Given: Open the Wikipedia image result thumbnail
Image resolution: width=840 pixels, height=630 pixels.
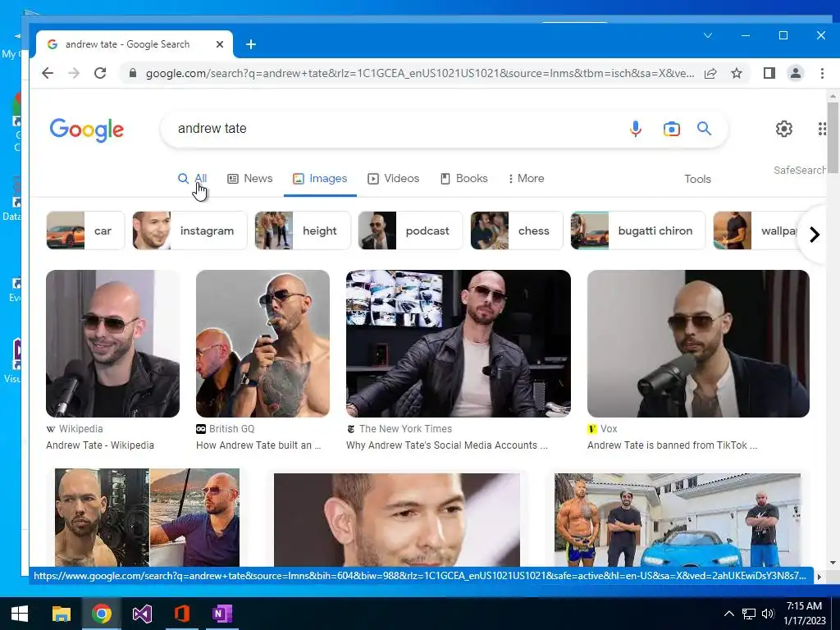Looking at the screenshot, I should pyautogui.click(x=112, y=344).
